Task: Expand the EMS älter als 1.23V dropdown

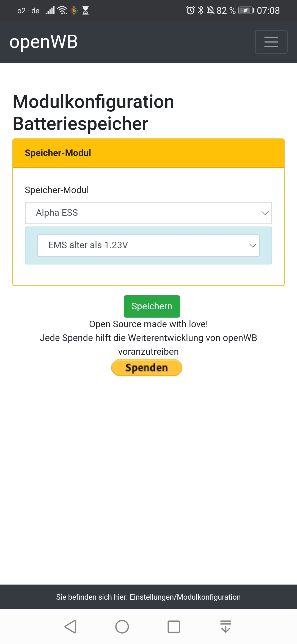Action: point(148,245)
